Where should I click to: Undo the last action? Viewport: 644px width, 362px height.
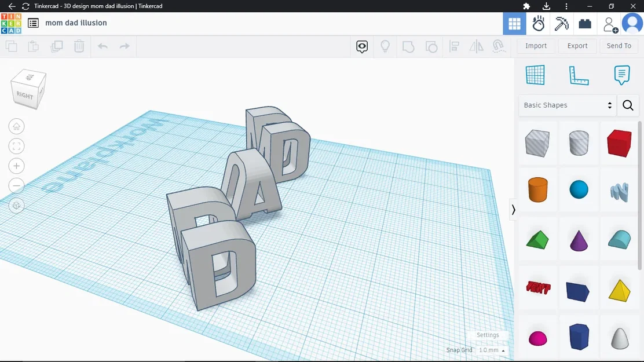(103, 46)
